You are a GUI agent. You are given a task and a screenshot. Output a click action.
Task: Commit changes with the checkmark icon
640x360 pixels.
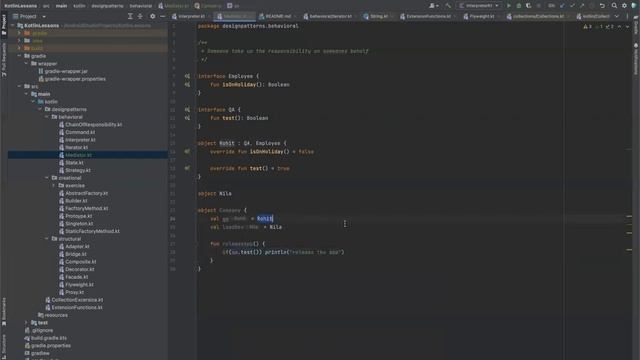(572, 6)
